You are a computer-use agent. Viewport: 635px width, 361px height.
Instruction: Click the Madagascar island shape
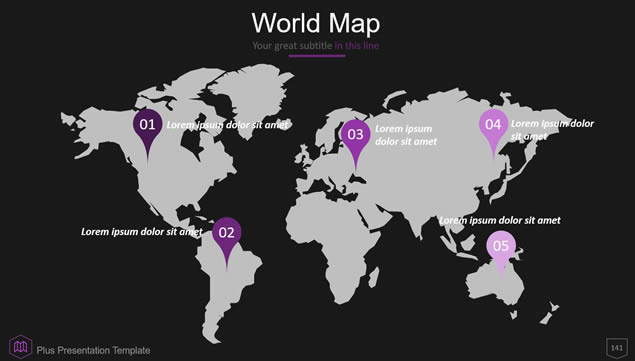click(x=374, y=277)
